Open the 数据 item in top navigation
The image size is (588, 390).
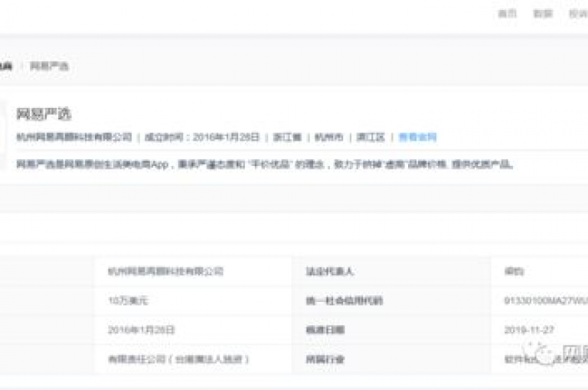click(x=543, y=14)
